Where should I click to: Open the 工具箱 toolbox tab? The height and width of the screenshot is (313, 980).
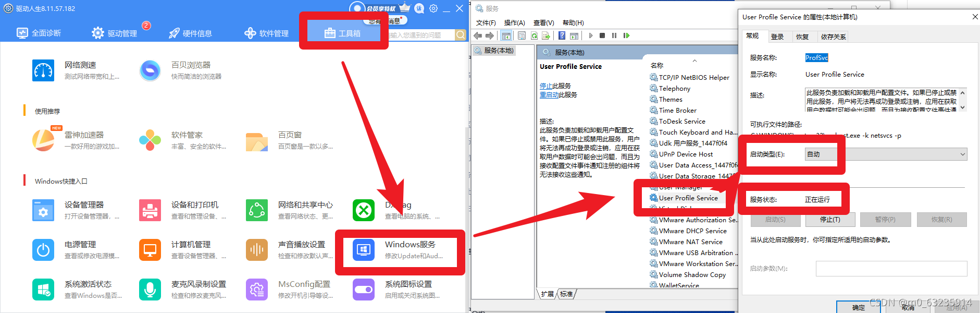[x=343, y=33]
